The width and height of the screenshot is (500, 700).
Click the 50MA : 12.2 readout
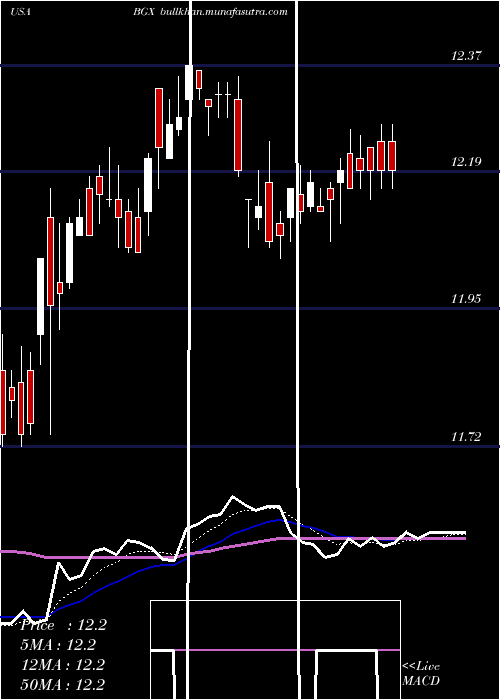click(x=63, y=684)
